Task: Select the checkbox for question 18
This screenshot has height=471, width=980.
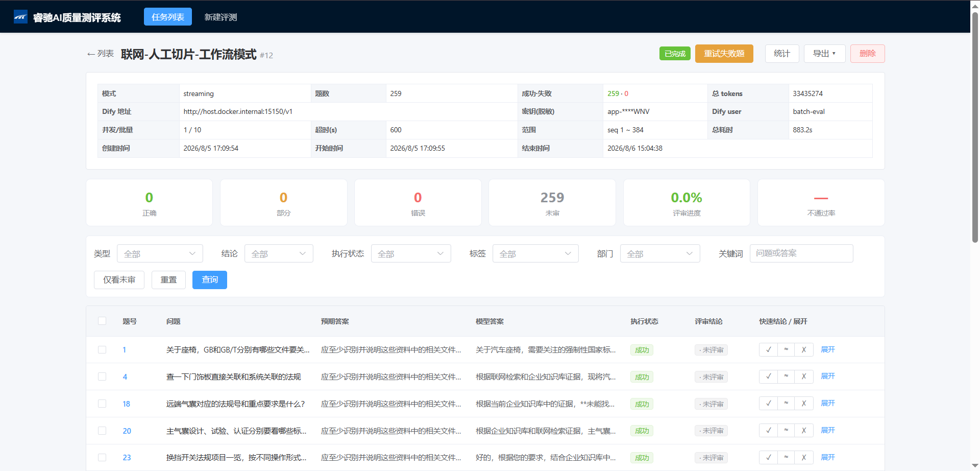Action: click(x=102, y=404)
